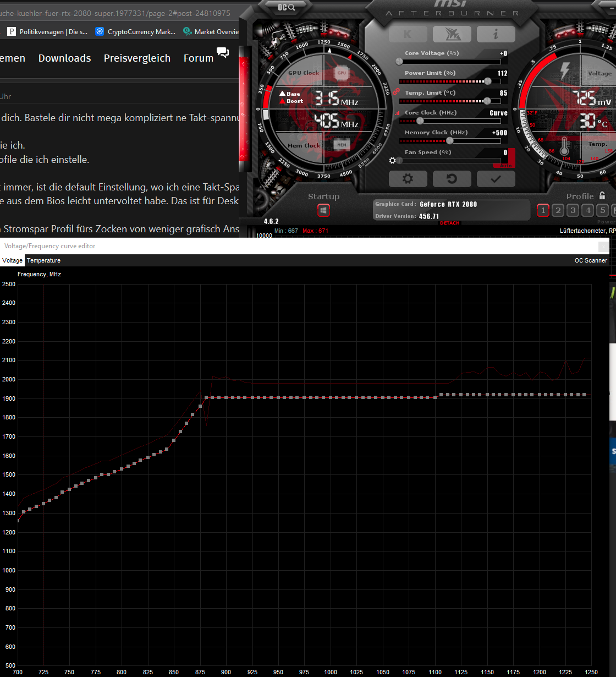Click the Afterburner version 4.6.2 label
The width and height of the screenshot is (616, 677).
tap(271, 221)
